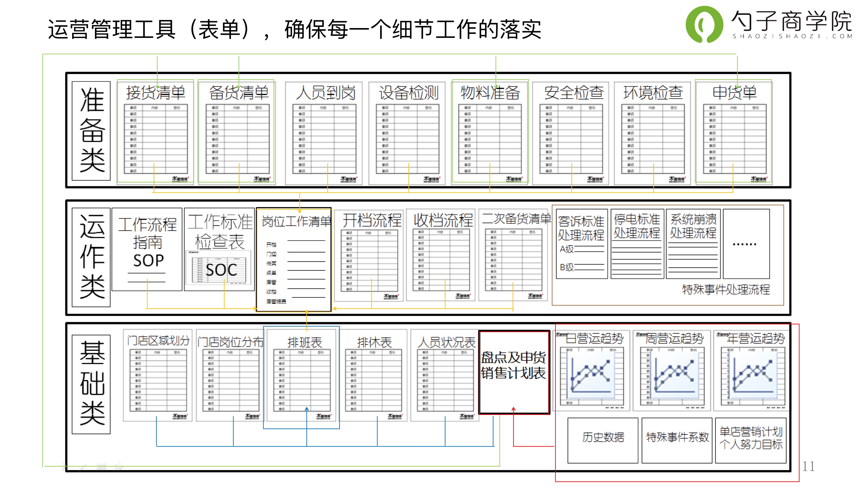Open the slideshow pen tool icon
This screenshot has height=488, width=868.
[x=82, y=467]
